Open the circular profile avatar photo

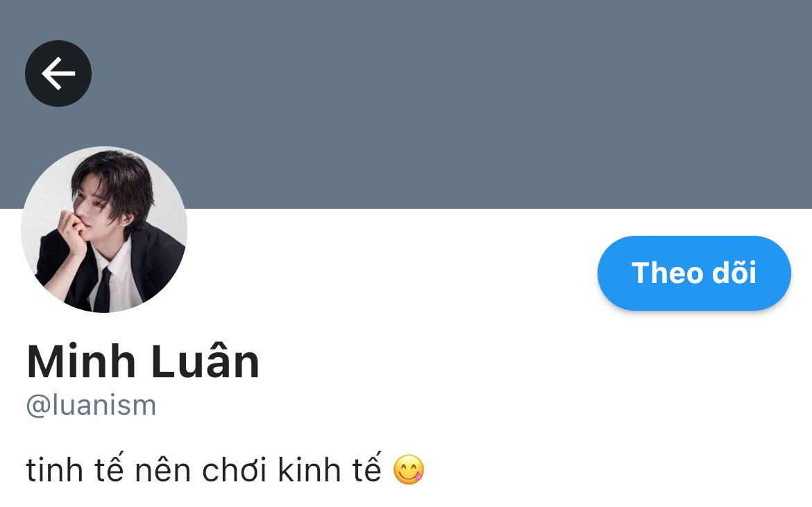point(104,230)
